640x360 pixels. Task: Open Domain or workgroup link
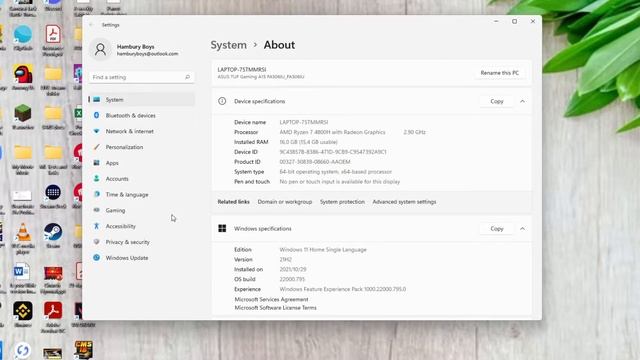coord(284,202)
